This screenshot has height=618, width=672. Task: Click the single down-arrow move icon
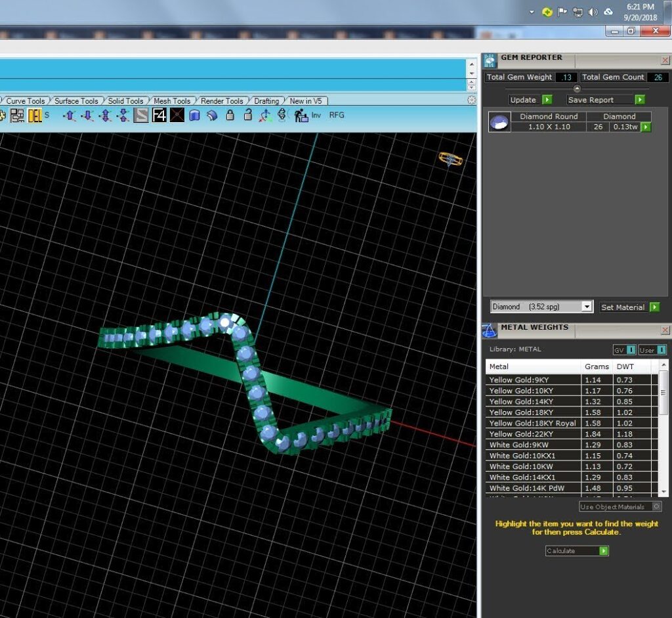[x=87, y=115]
